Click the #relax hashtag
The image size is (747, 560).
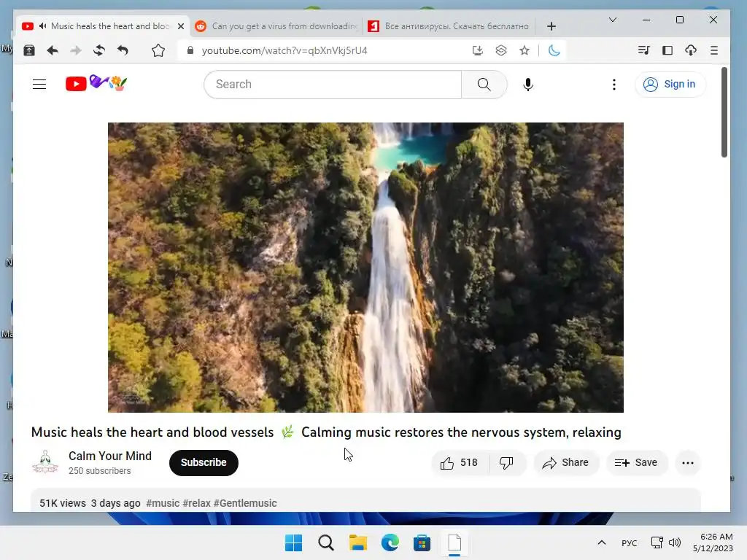tap(196, 503)
